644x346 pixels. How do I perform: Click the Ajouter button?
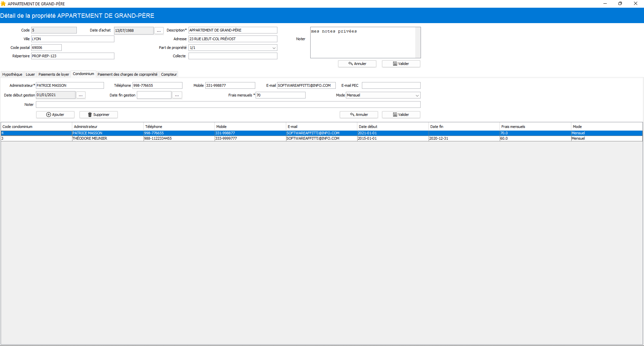55,115
